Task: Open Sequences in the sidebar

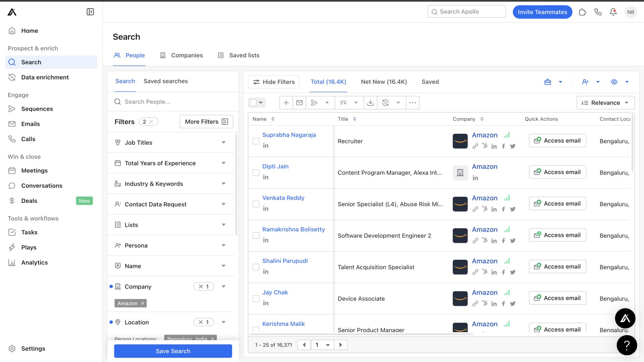Action: [37, 109]
